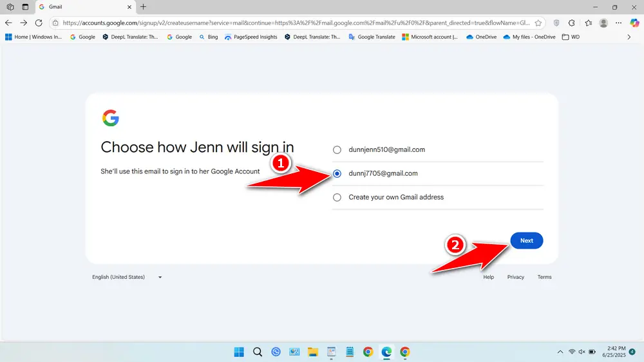Screen dimensions: 644x362
Task: Open Microsoft Edge taskbar icon
Action: 386,352
